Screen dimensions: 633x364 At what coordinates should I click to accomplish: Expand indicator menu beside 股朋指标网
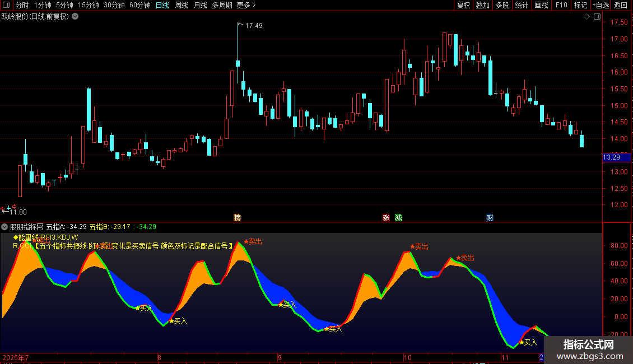pos(4,227)
